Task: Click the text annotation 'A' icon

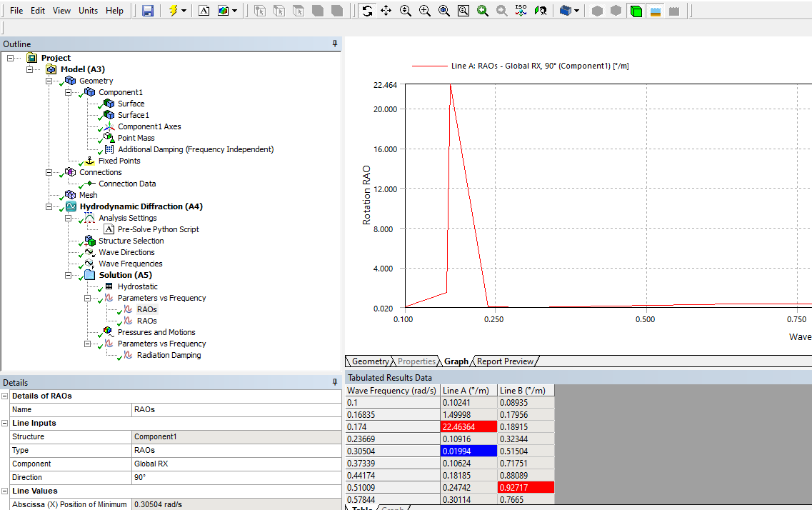Action: (x=204, y=11)
